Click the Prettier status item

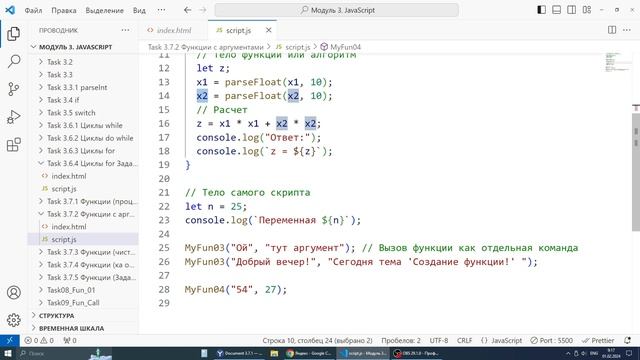pyautogui.click(x=598, y=340)
